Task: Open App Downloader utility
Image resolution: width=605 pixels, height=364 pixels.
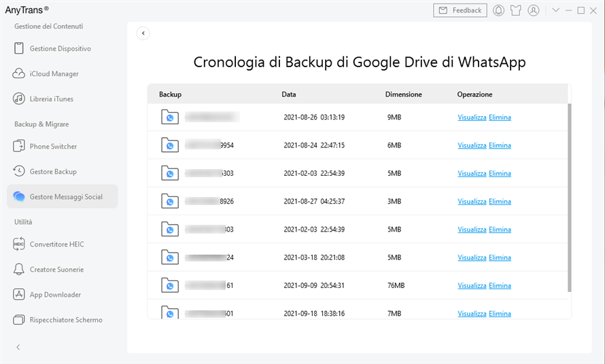Action: (x=55, y=295)
